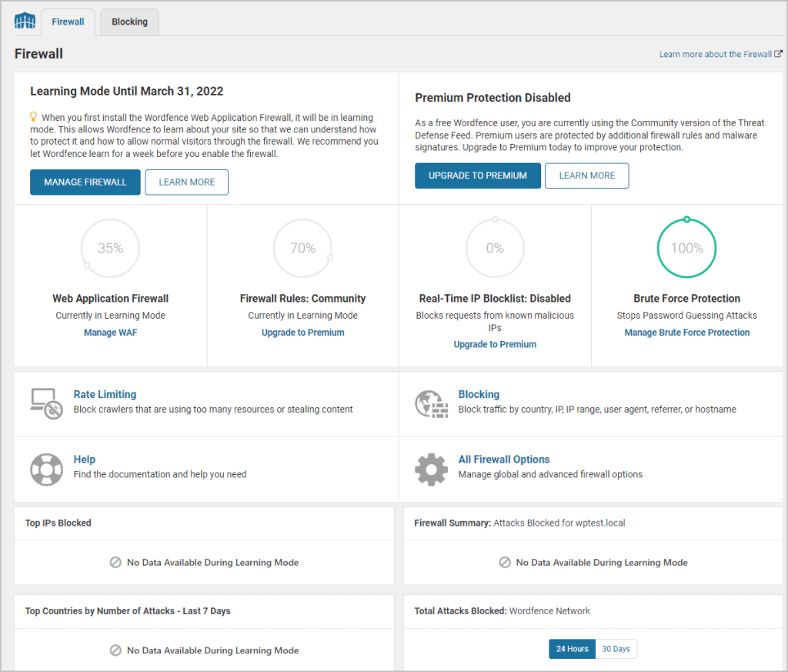Click the 100% Brute Force Protection circle
Viewport: 788px width, 672px height.
(x=687, y=249)
